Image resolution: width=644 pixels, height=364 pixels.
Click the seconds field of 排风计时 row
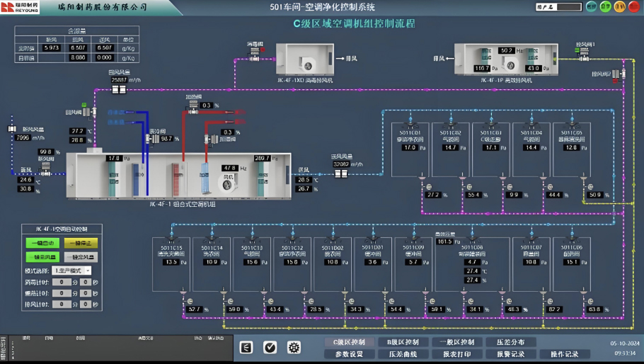tap(86, 305)
